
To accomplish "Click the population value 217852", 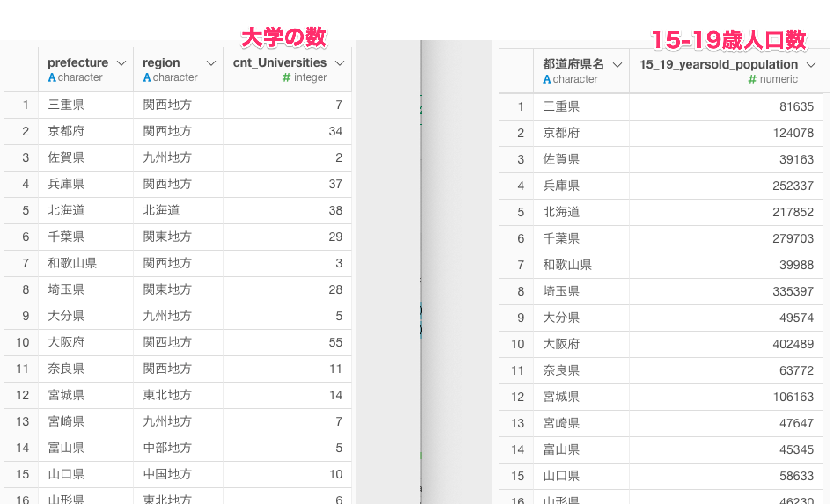I will (x=726, y=212).
